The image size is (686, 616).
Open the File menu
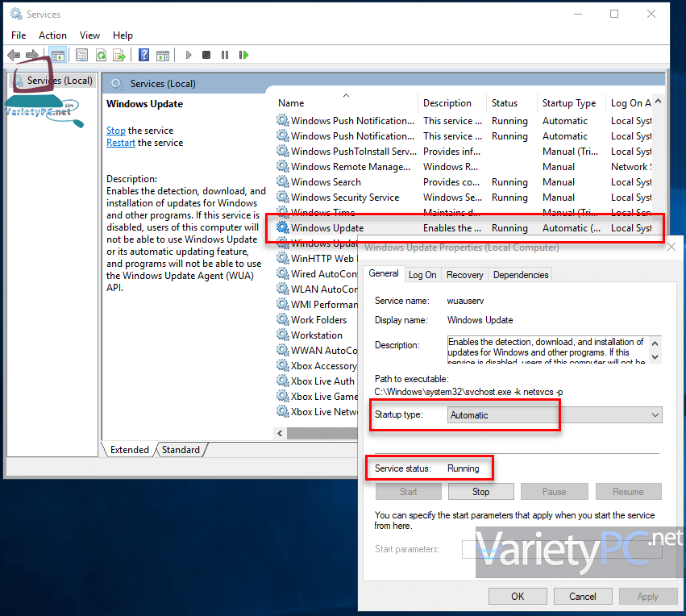(x=19, y=35)
